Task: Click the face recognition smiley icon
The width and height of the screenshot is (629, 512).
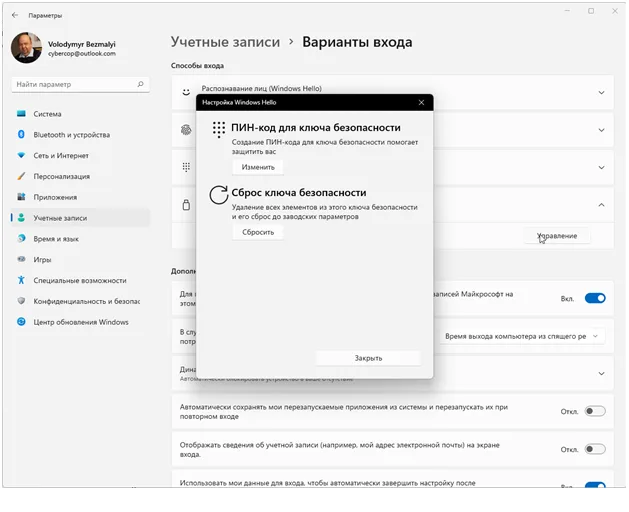Action: pyautogui.click(x=186, y=92)
